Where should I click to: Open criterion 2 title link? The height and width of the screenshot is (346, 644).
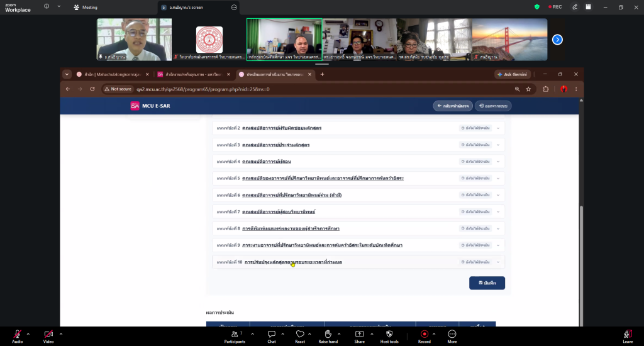[282, 128]
